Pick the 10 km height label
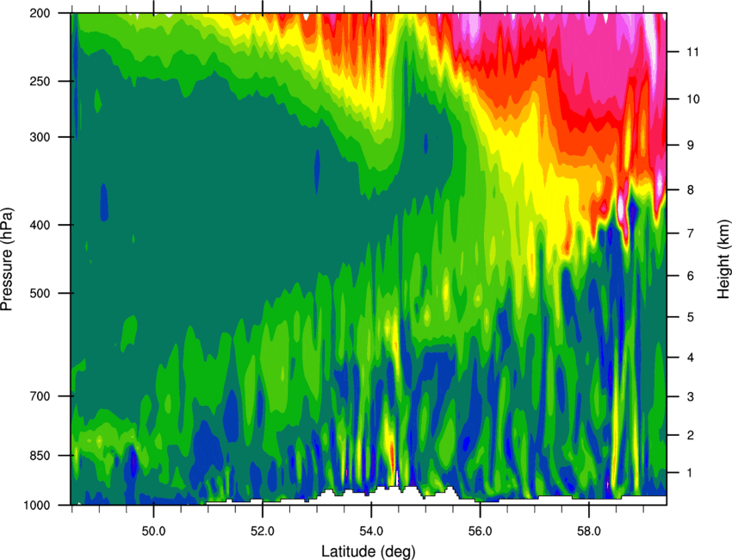The height and width of the screenshot is (560, 732). pyautogui.click(x=693, y=99)
